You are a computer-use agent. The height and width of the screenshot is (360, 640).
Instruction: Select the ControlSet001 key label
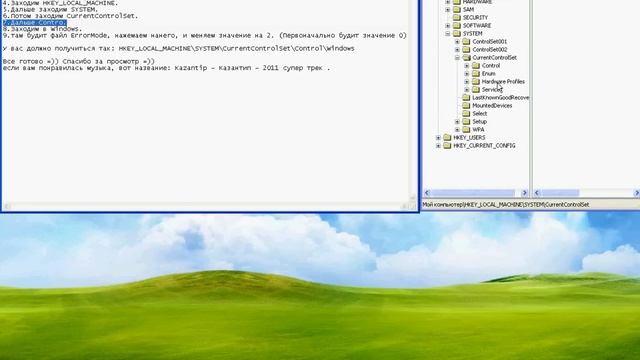coord(489,41)
